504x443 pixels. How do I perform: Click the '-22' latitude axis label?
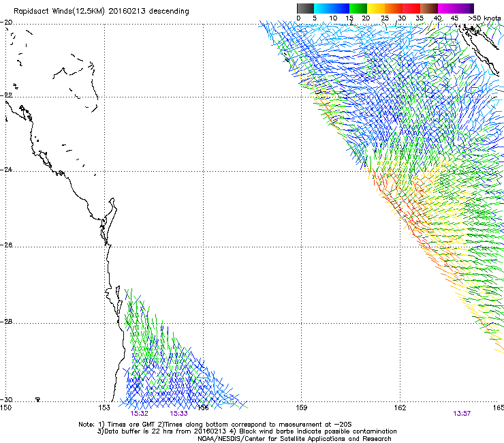[x=6, y=95]
